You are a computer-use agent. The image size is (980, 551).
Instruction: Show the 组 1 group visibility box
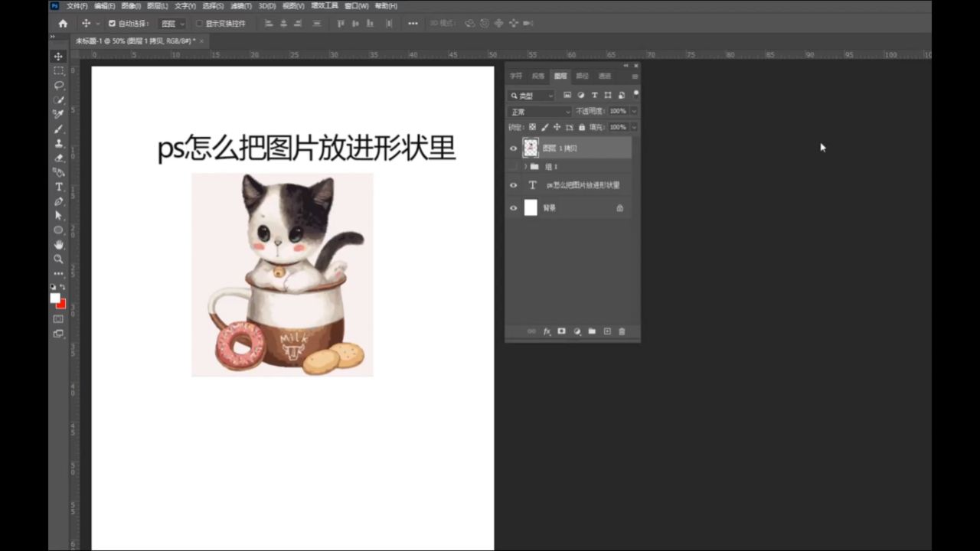[x=514, y=166]
